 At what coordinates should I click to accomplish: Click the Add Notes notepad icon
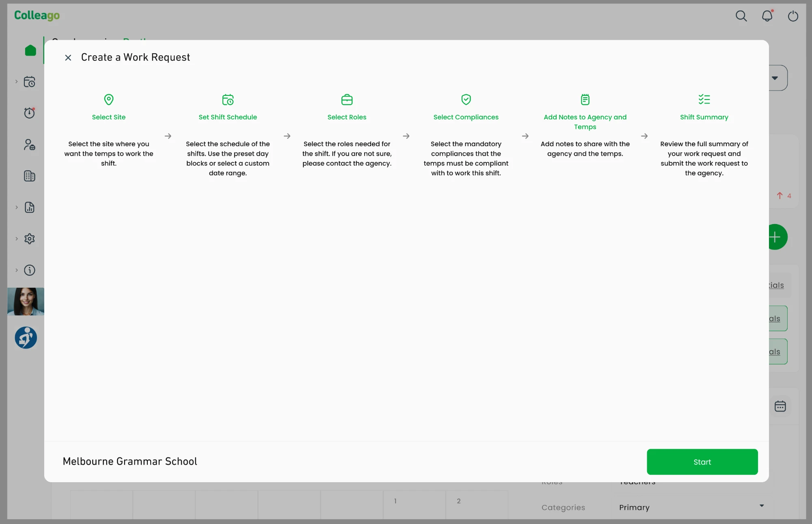pyautogui.click(x=585, y=99)
